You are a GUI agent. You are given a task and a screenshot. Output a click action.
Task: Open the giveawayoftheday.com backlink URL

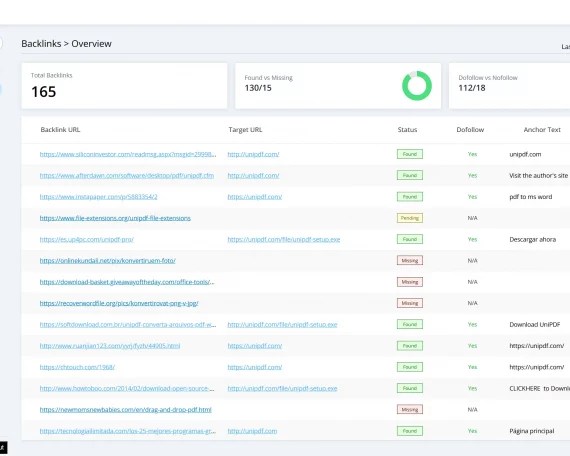pos(127,282)
